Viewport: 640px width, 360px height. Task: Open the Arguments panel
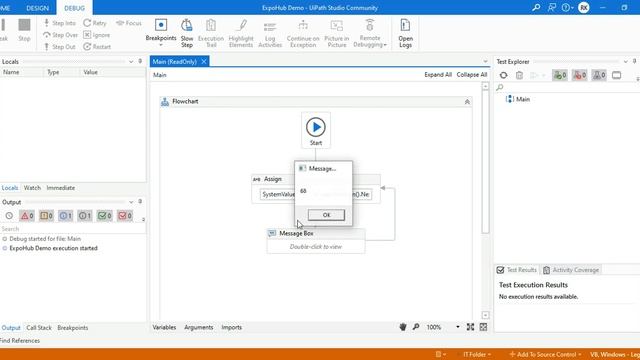(198, 327)
